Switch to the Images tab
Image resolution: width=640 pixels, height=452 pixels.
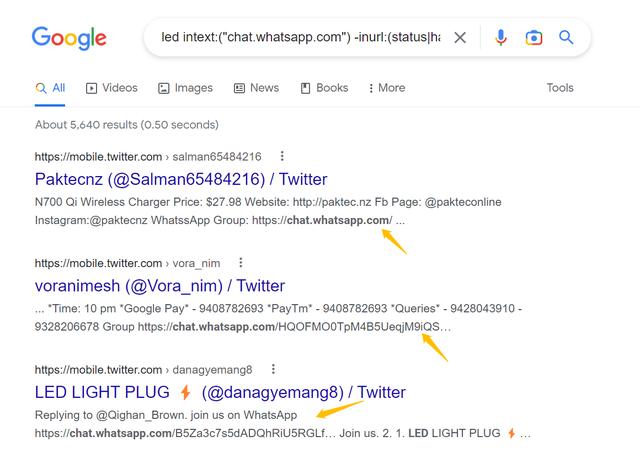click(185, 88)
